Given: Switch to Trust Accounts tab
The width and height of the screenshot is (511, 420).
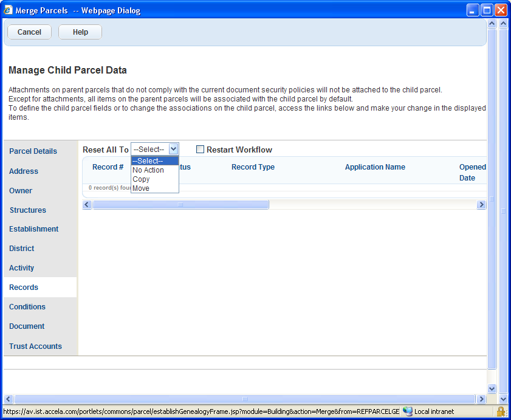Looking at the screenshot, I should pyautogui.click(x=35, y=346).
